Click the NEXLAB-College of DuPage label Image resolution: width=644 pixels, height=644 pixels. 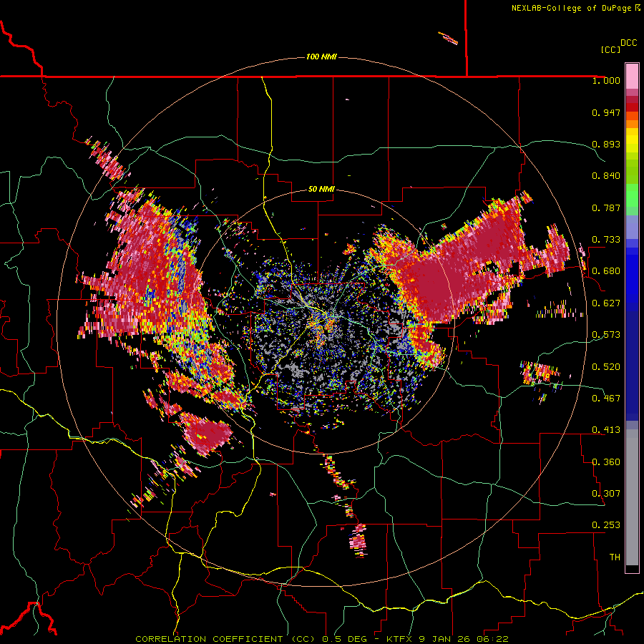575,8
